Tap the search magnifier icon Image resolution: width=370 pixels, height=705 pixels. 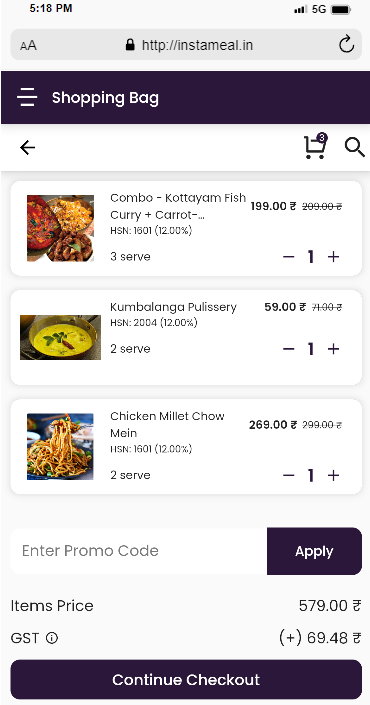[x=355, y=147]
